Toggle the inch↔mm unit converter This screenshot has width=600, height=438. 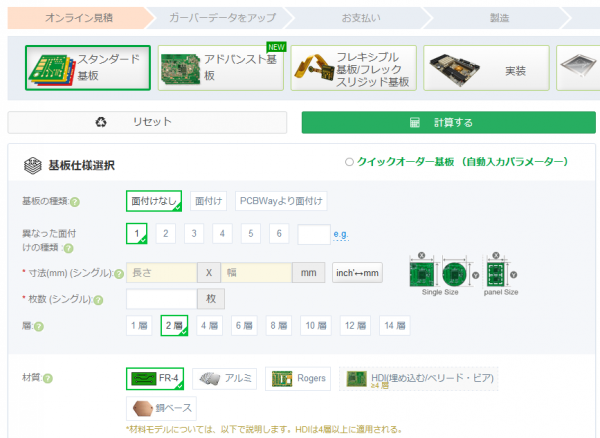point(357,273)
